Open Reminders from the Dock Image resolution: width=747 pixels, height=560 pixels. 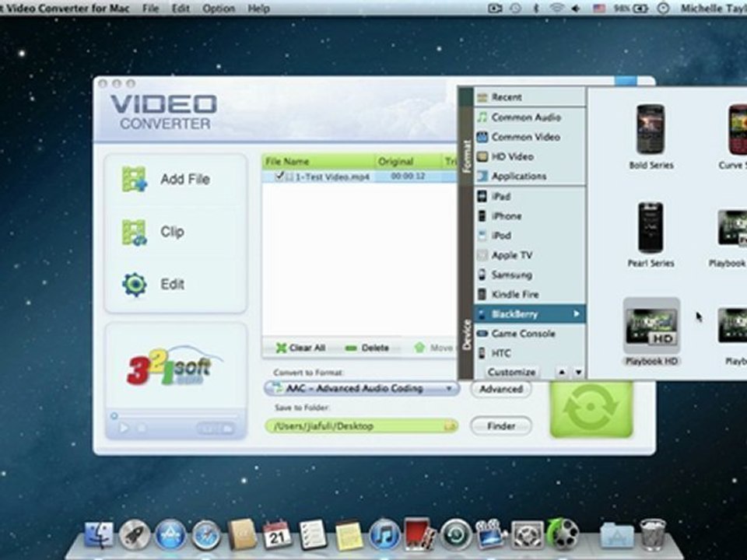(313, 535)
